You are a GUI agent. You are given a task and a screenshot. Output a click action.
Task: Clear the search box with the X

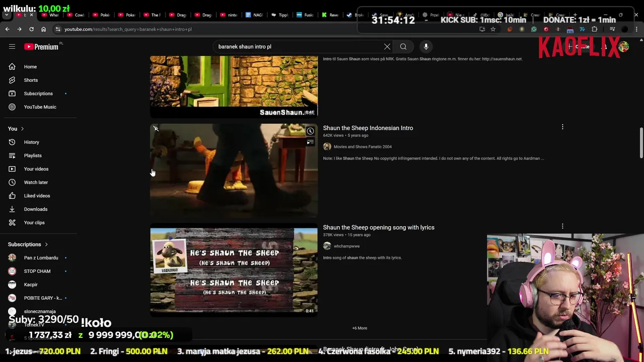pos(387,47)
